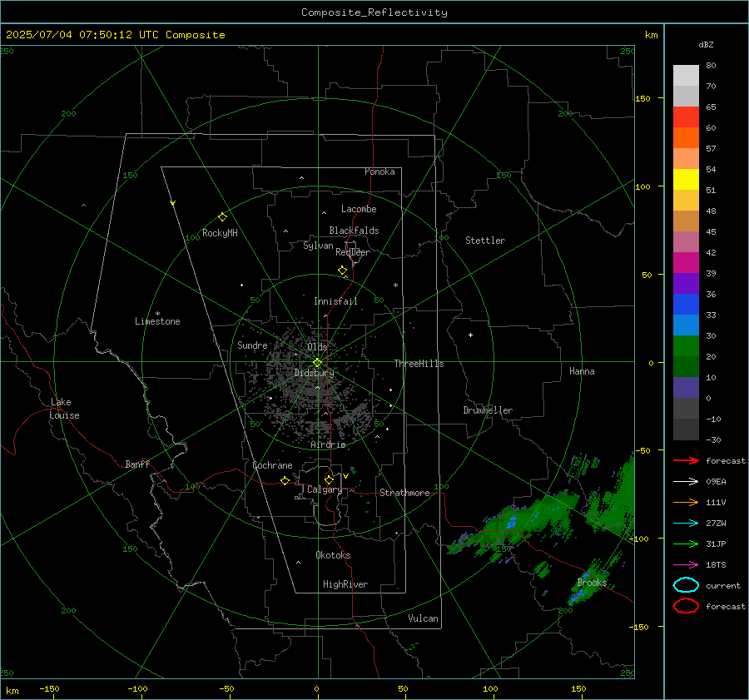
Task: Click the Sylvan label
Action: click(x=318, y=246)
